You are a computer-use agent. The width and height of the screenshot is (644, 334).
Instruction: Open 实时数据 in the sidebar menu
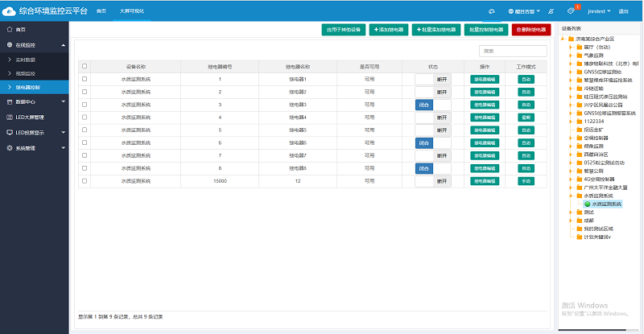26,60
